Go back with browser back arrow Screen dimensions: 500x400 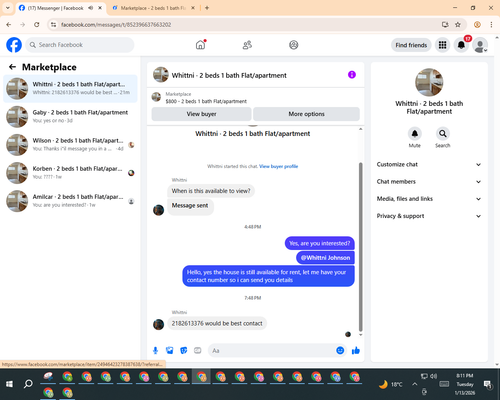pos(9,24)
